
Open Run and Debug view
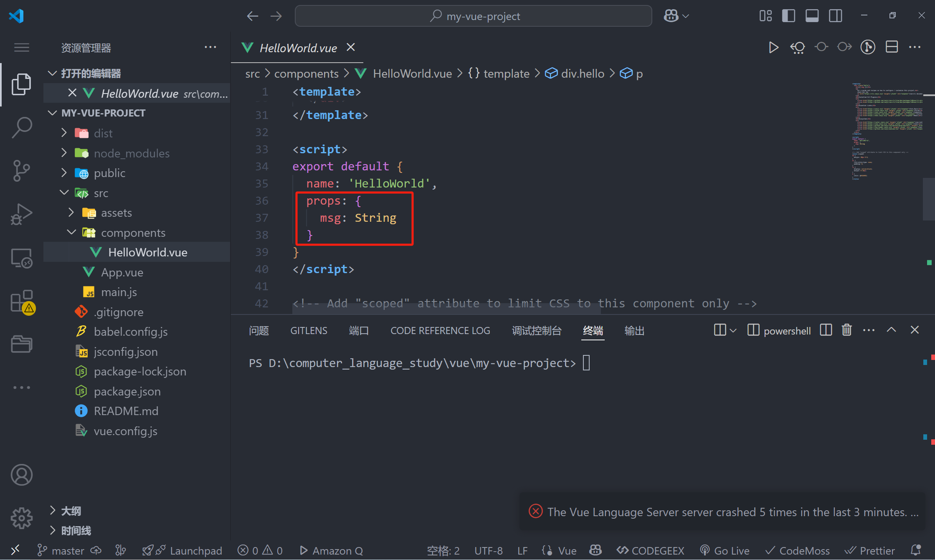click(x=21, y=214)
